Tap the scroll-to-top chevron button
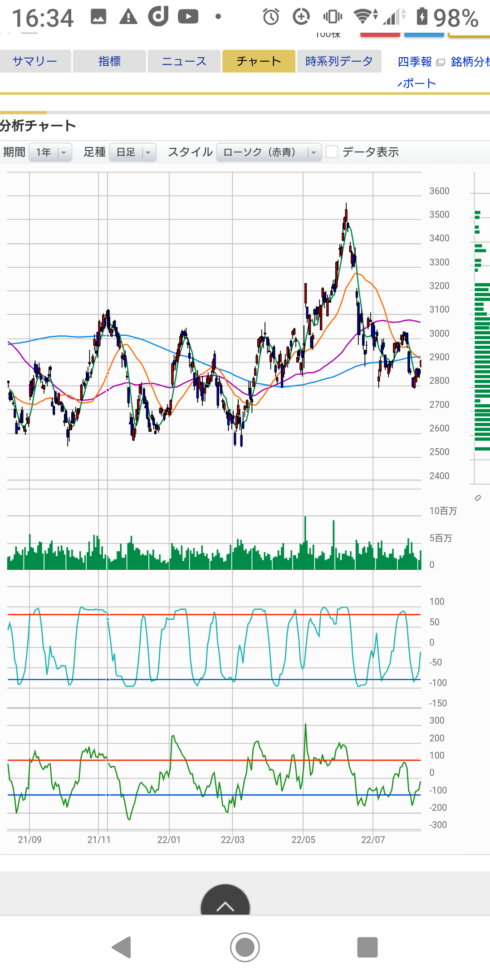The image size is (490, 980). click(x=225, y=901)
